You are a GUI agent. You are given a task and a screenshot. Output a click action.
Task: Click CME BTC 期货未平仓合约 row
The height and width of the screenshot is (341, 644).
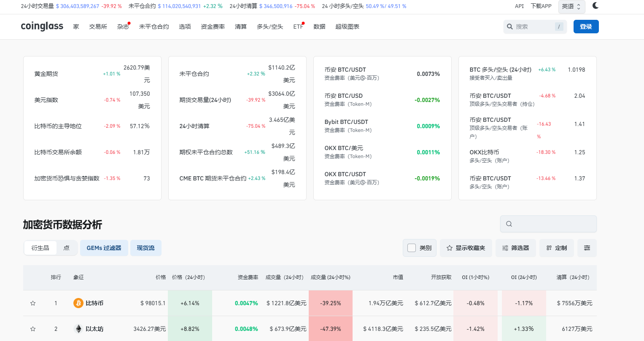tap(237, 178)
